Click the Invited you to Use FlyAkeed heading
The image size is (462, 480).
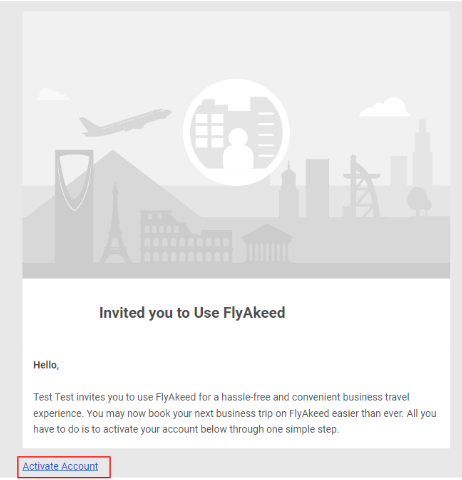192,313
